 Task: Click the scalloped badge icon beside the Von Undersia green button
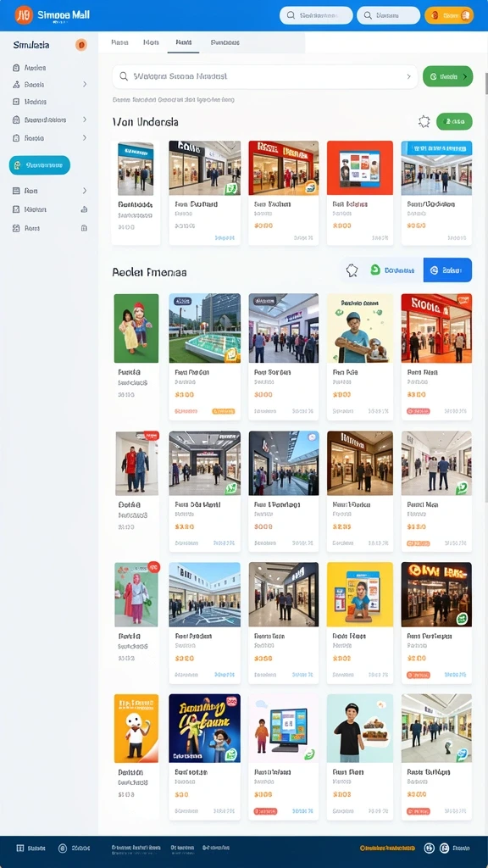tap(424, 121)
